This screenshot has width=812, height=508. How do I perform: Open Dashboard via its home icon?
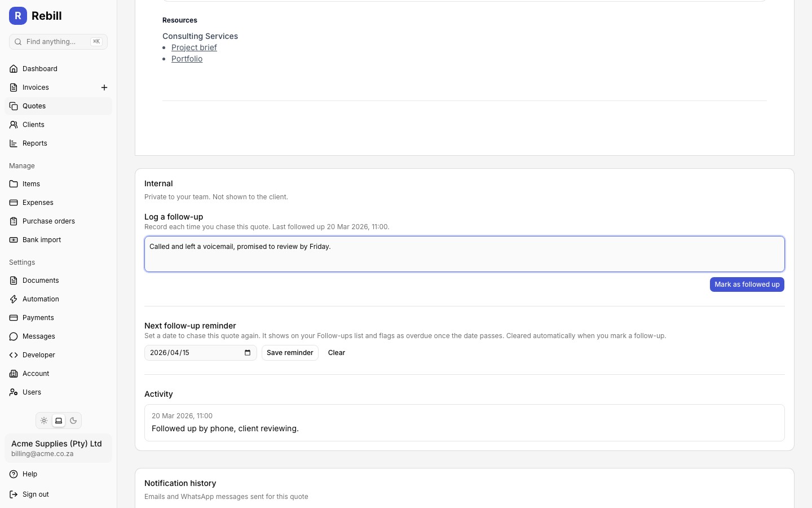coord(14,69)
